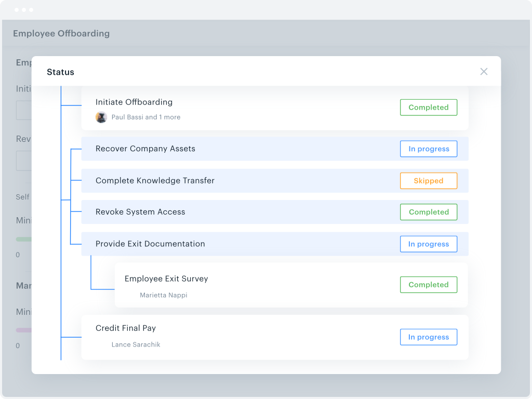532x399 pixels.
Task: Click In progress badge for Provide Exit Documentation
Action: click(428, 244)
